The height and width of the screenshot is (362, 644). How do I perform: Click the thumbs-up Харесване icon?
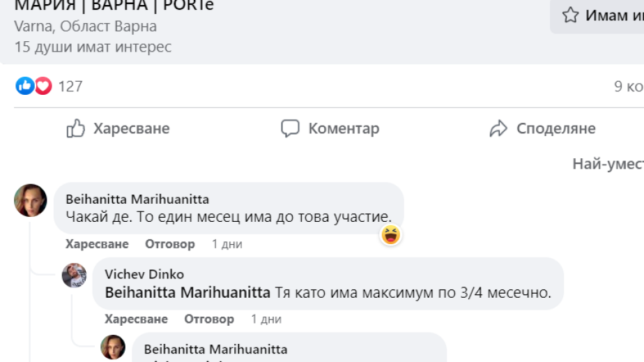tap(75, 128)
